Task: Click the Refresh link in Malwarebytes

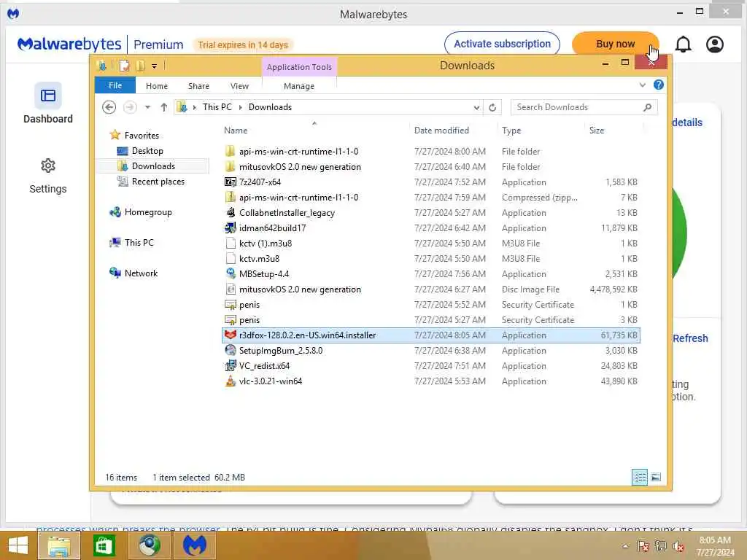Action: (690, 338)
